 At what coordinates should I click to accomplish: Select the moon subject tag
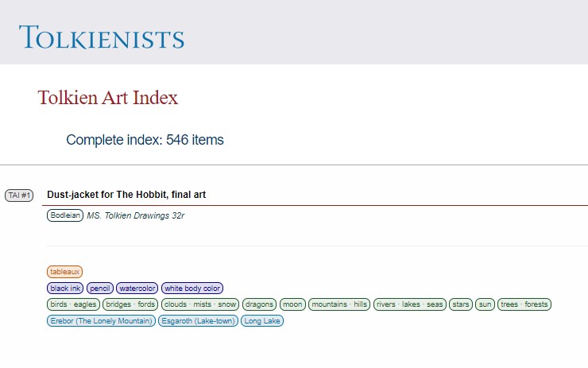pos(292,304)
